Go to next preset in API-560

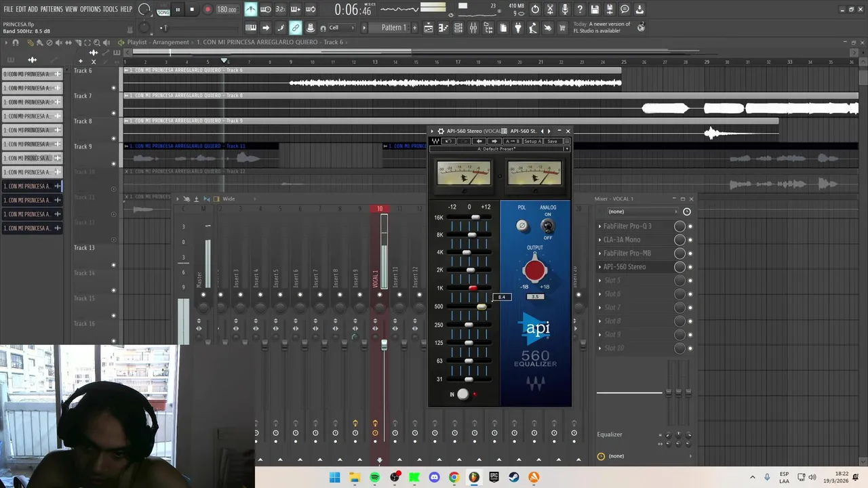tap(494, 141)
